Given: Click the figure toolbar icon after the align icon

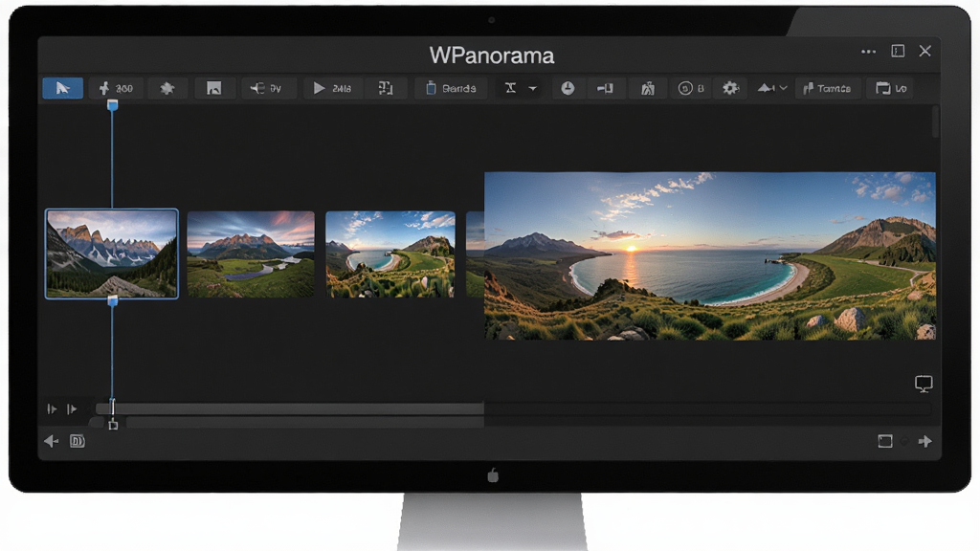Looking at the screenshot, I should (648, 88).
